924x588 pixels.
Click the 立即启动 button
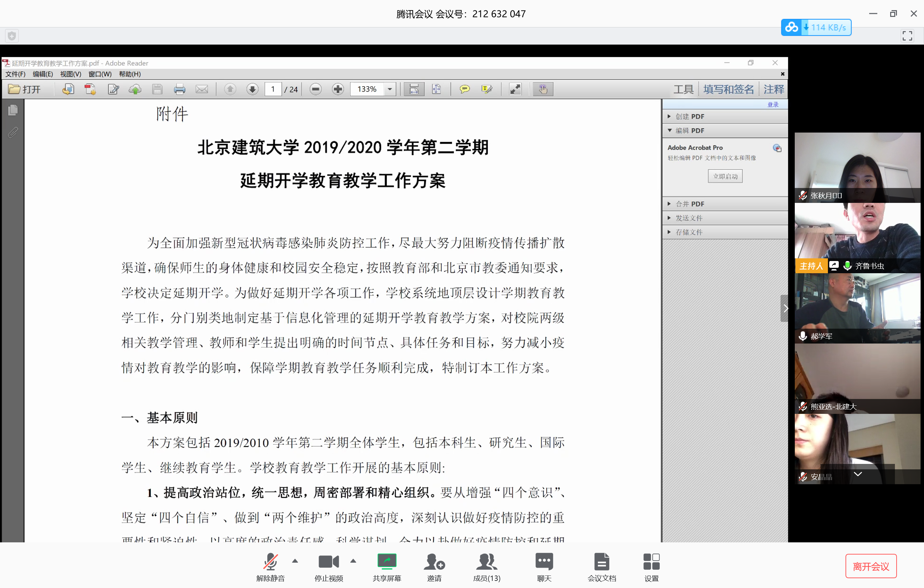click(725, 176)
